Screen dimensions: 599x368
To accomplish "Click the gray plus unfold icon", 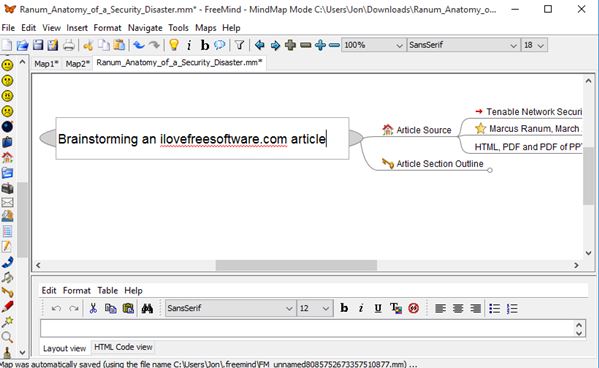I will [x=290, y=45].
